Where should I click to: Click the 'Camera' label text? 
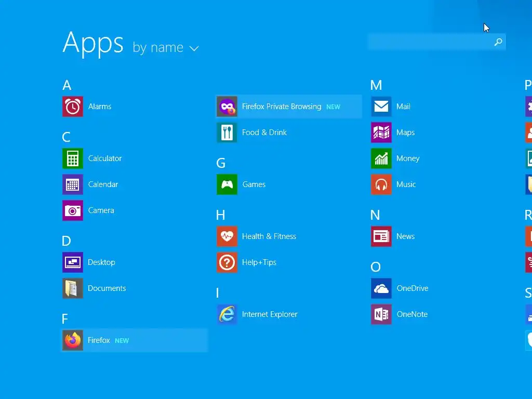point(101,210)
